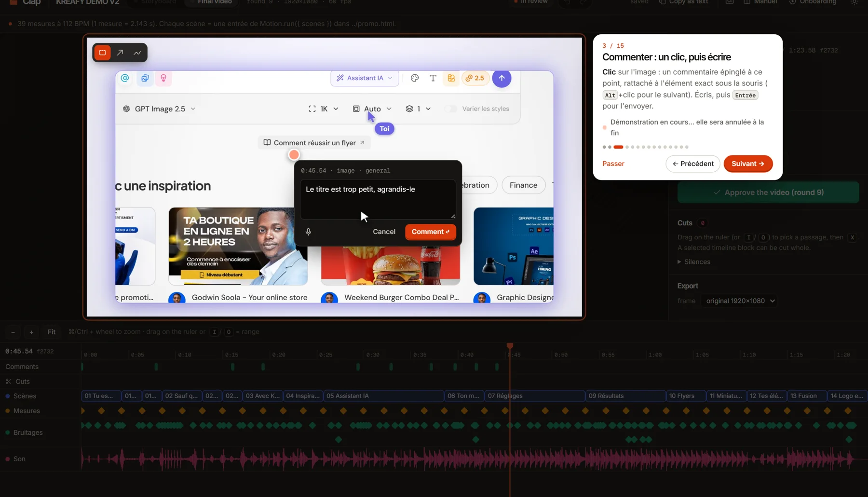Click the microphone dictation icon in comment box

click(x=308, y=232)
